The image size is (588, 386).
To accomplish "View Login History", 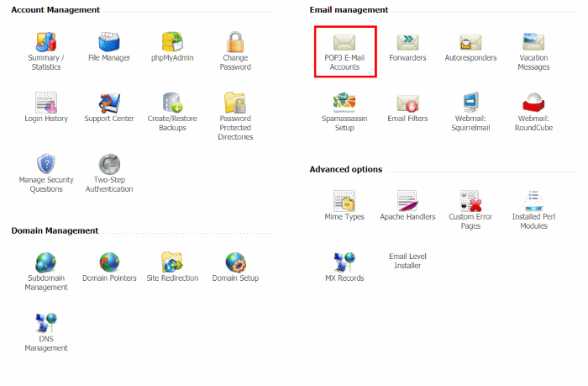I will pos(45,103).
